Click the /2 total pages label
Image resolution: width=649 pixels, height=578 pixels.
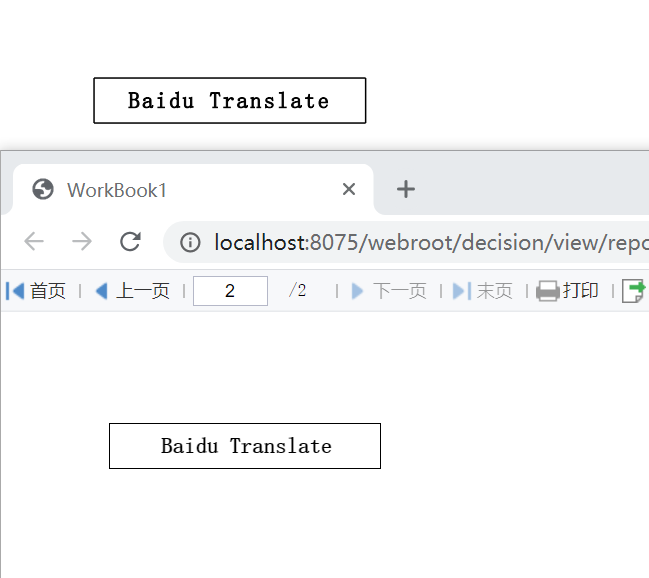tap(298, 290)
